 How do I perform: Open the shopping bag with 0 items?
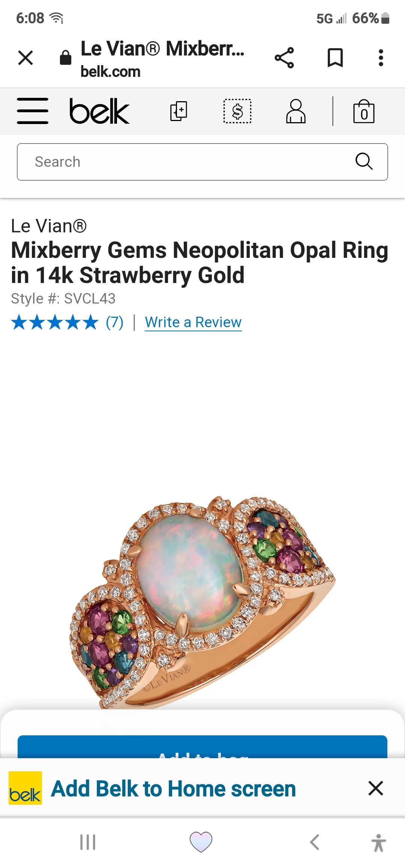coord(364,111)
